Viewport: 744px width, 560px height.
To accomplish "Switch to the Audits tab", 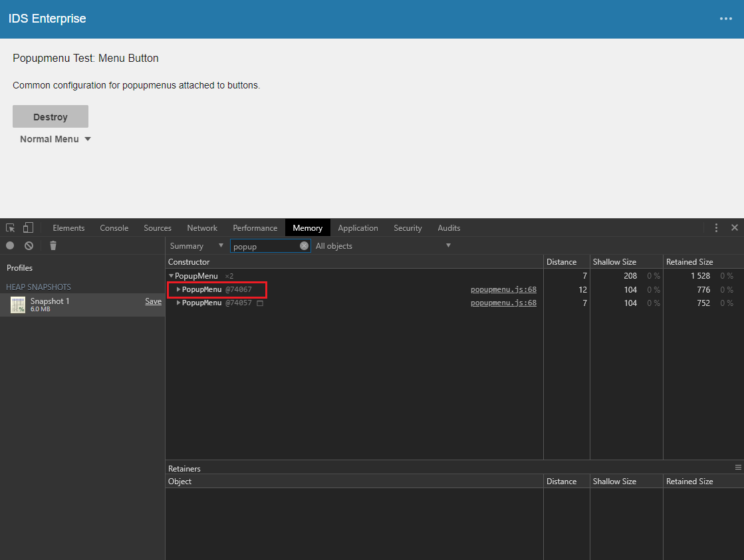I will coord(449,228).
